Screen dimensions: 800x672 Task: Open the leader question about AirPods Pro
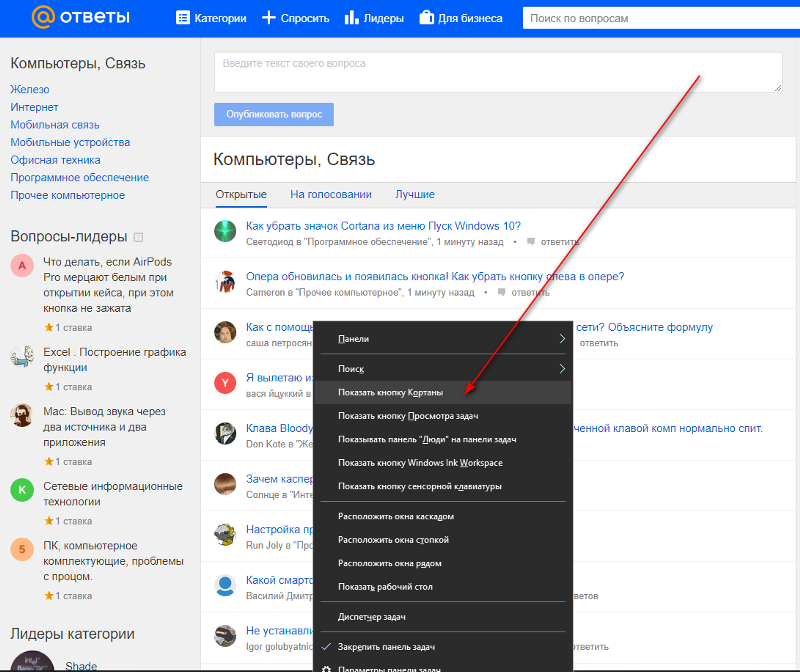tap(108, 285)
